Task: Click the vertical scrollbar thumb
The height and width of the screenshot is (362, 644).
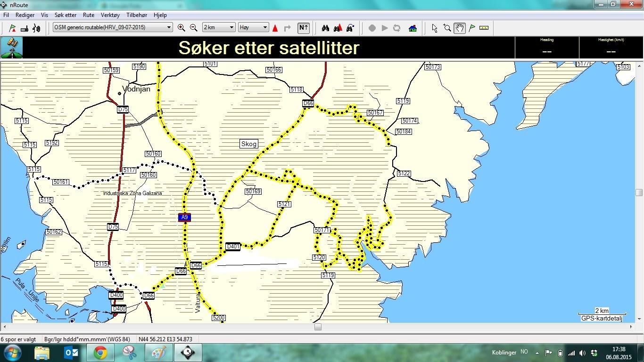Action: 639,192
